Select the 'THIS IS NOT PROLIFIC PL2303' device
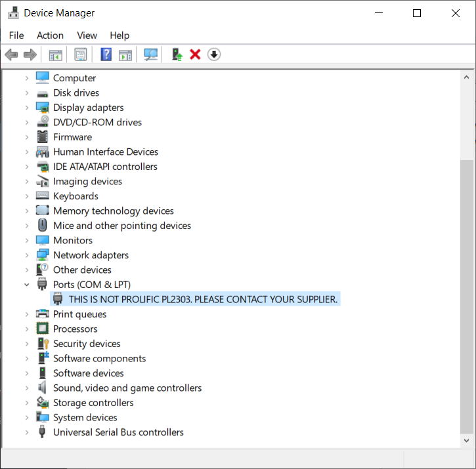The height and width of the screenshot is (469, 476). (x=203, y=299)
